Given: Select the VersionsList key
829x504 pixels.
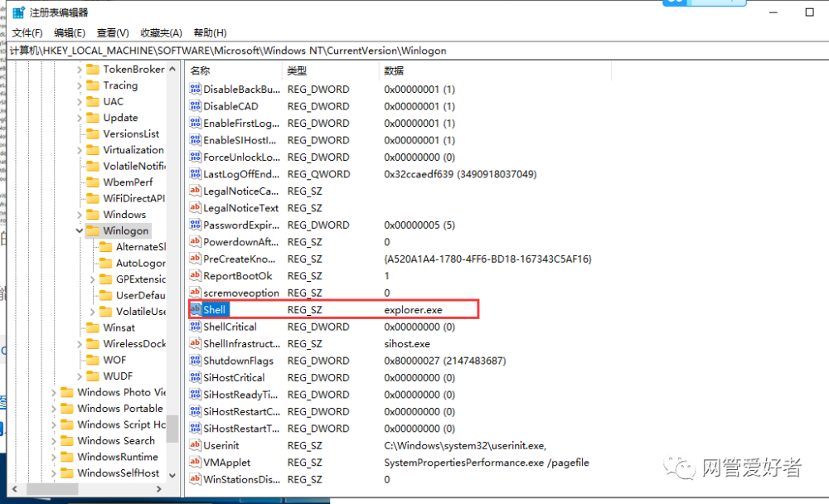Looking at the screenshot, I should pyautogui.click(x=131, y=133).
